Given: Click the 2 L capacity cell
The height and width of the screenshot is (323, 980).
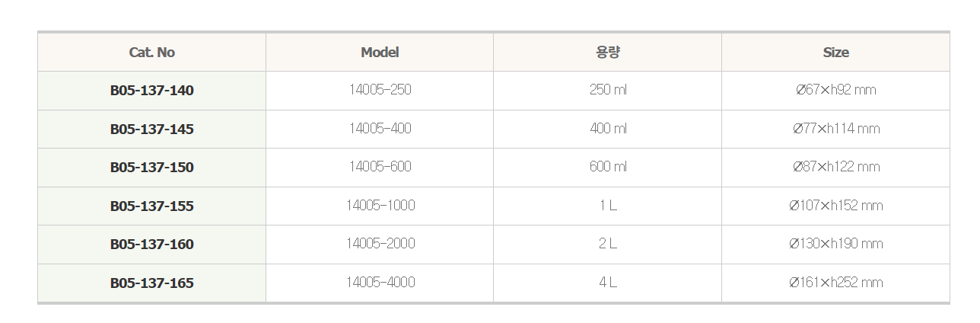Looking at the screenshot, I should click(608, 244).
